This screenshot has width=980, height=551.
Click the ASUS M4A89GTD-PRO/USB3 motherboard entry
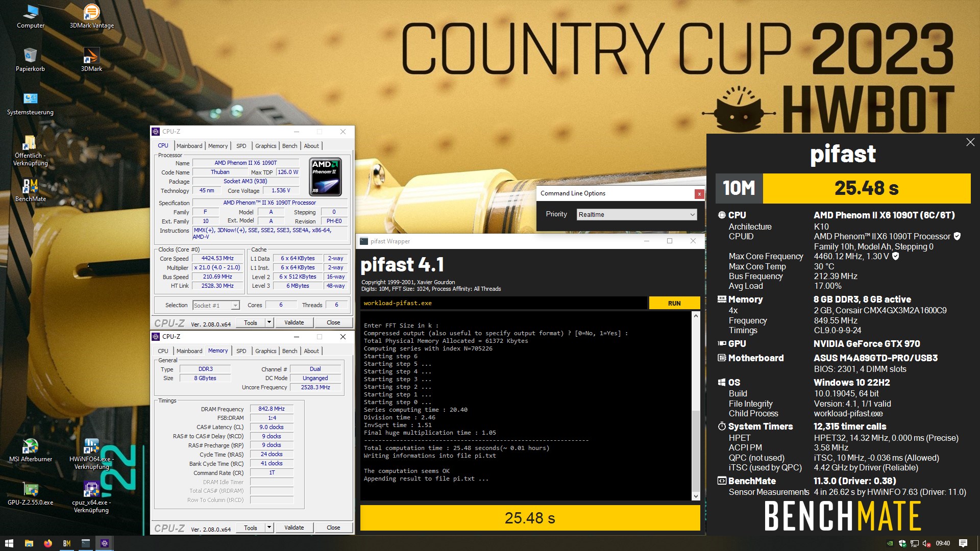click(x=875, y=358)
